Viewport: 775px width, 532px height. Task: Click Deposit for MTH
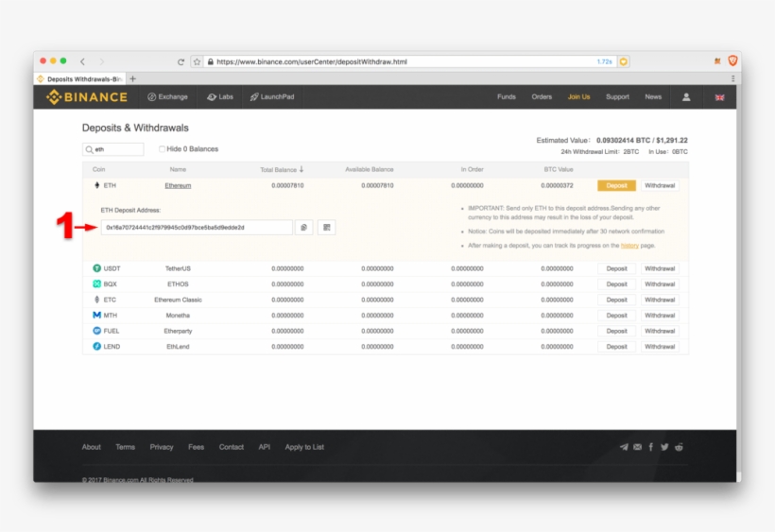pyautogui.click(x=616, y=316)
